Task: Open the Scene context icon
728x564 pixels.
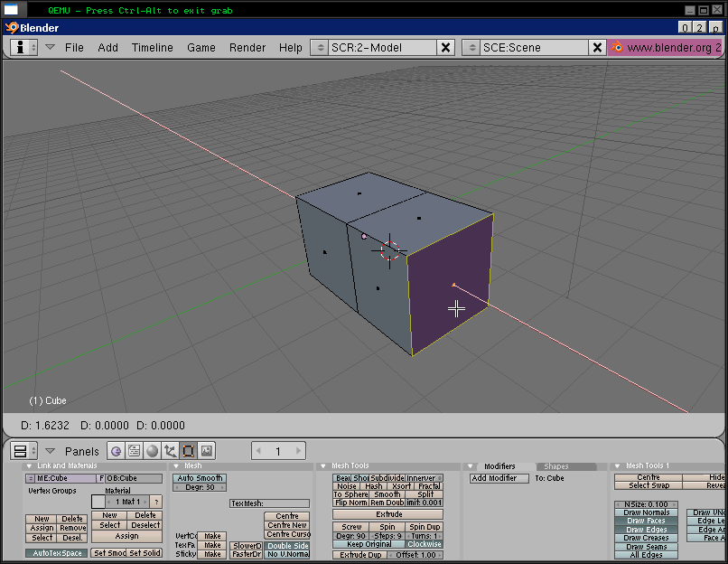Action: pyautogui.click(x=207, y=451)
